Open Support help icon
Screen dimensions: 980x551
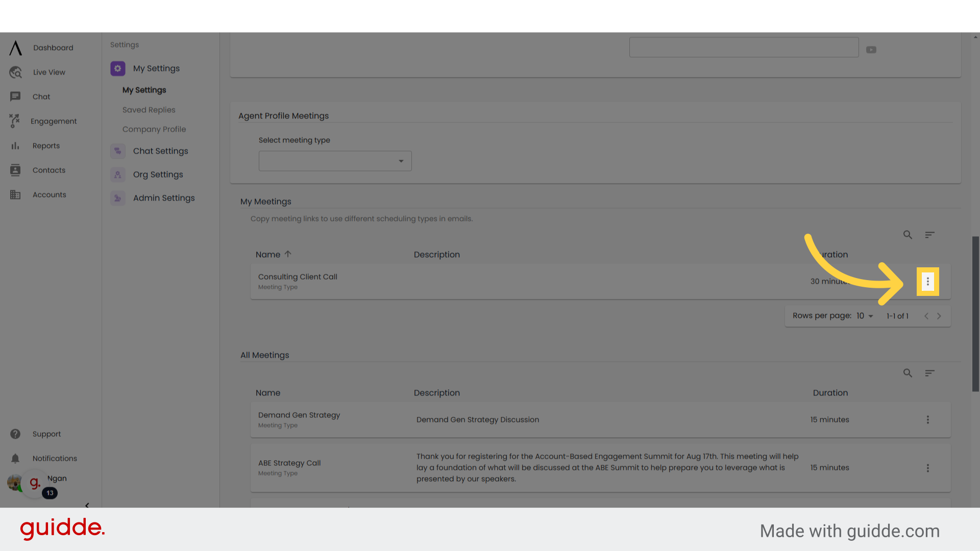pyautogui.click(x=15, y=434)
